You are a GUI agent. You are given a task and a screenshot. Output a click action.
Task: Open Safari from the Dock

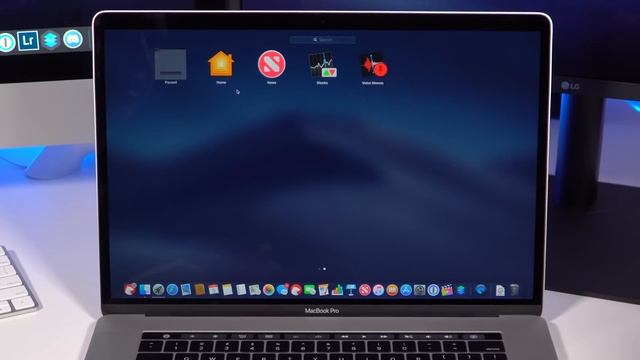[172, 290]
